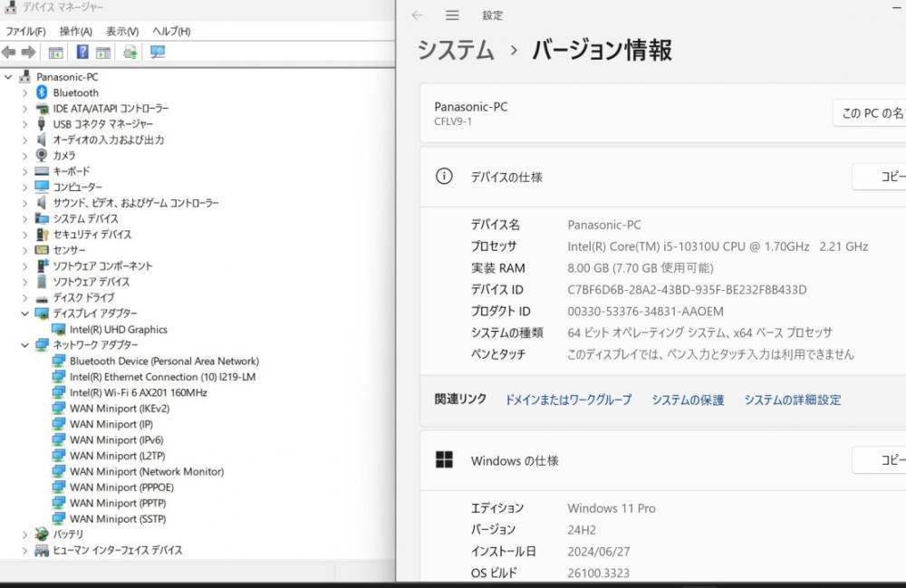Collapse the Panasonic-PC root node
The height and width of the screenshot is (588, 906).
8,76
